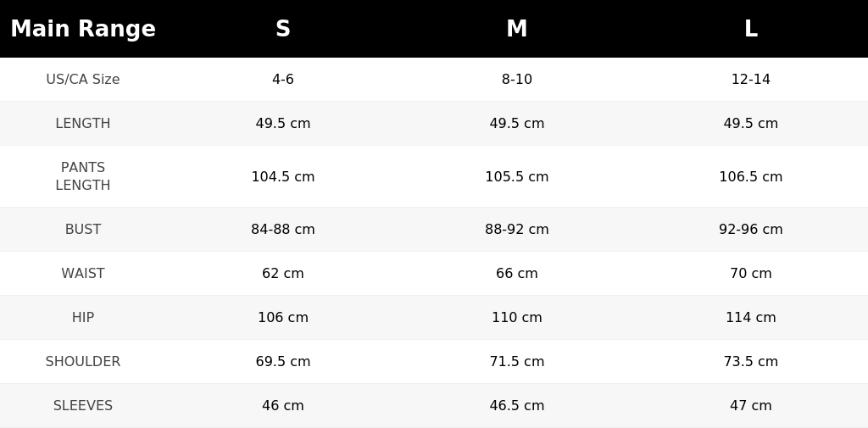Click the SHOULDER row label
Screen dimensions: 868x428
point(83,362)
